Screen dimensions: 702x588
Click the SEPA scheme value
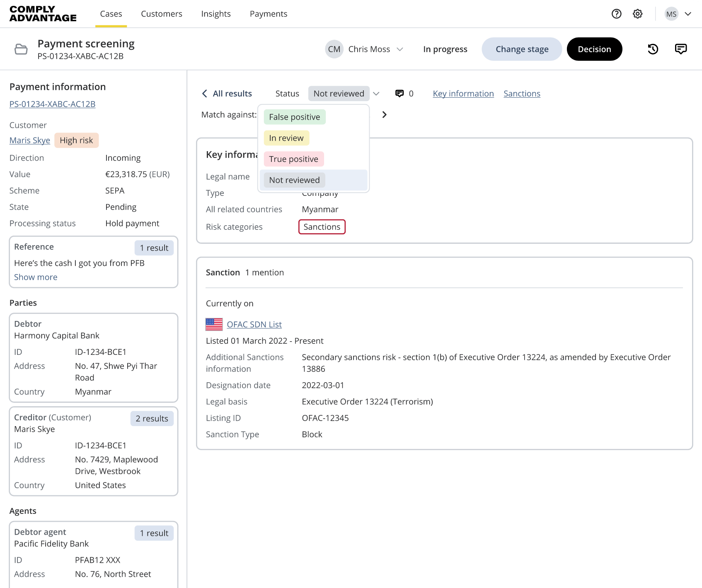click(115, 190)
